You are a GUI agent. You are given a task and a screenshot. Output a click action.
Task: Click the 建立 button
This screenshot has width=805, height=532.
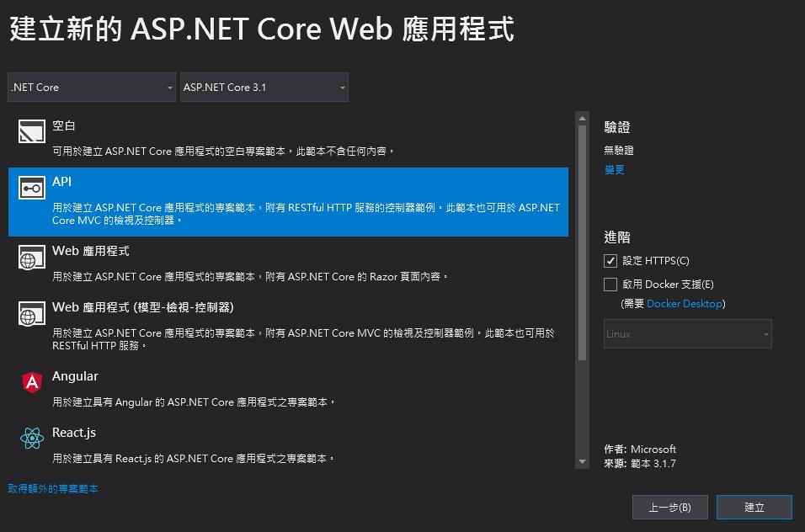point(754,508)
